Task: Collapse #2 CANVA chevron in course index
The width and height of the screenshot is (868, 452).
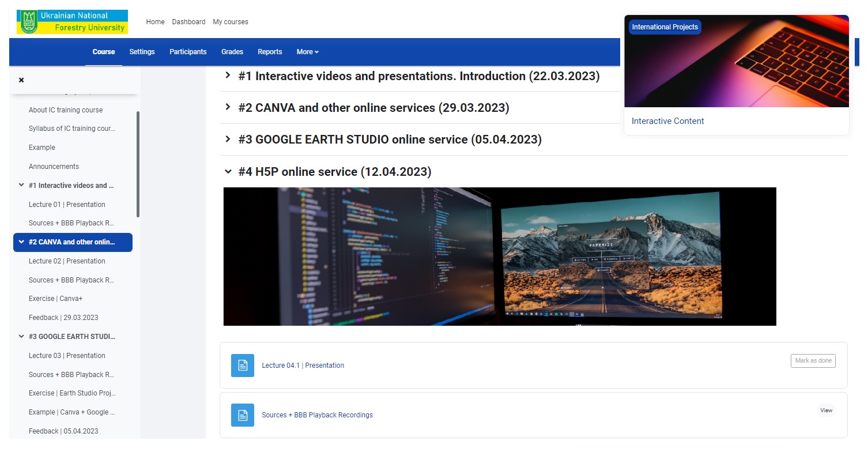Action: click(x=21, y=242)
